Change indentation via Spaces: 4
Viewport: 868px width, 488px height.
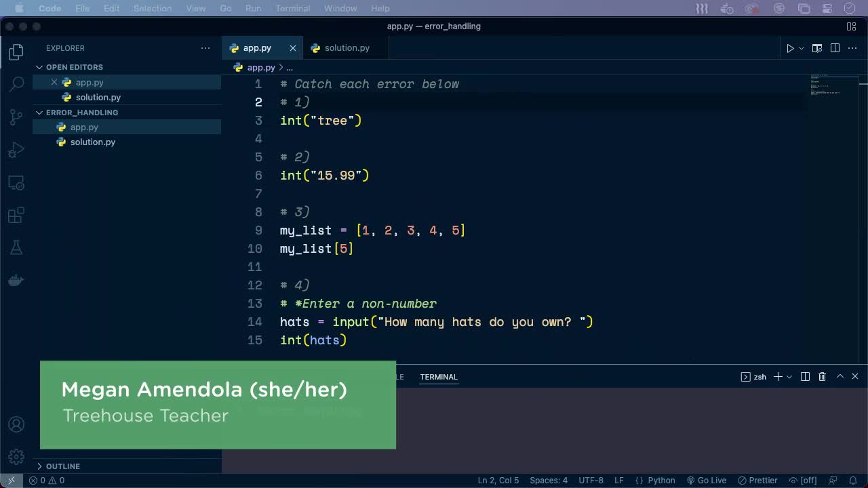pos(548,480)
